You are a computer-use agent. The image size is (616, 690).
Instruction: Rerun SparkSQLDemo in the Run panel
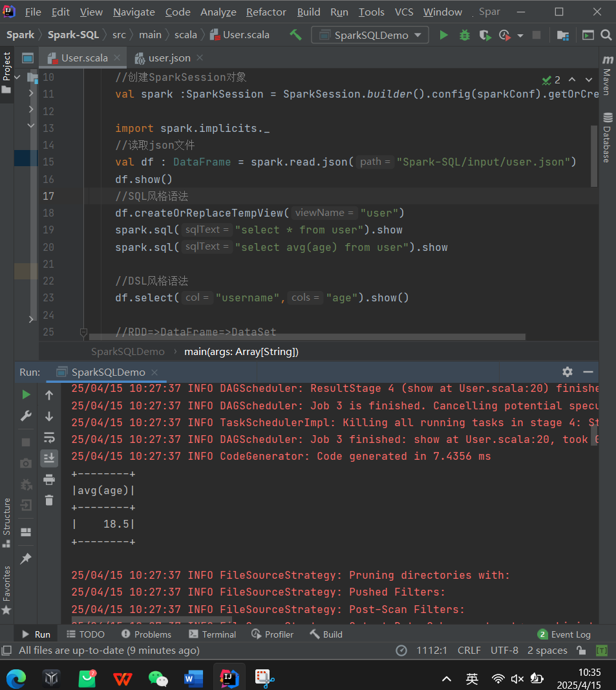(x=26, y=394)
